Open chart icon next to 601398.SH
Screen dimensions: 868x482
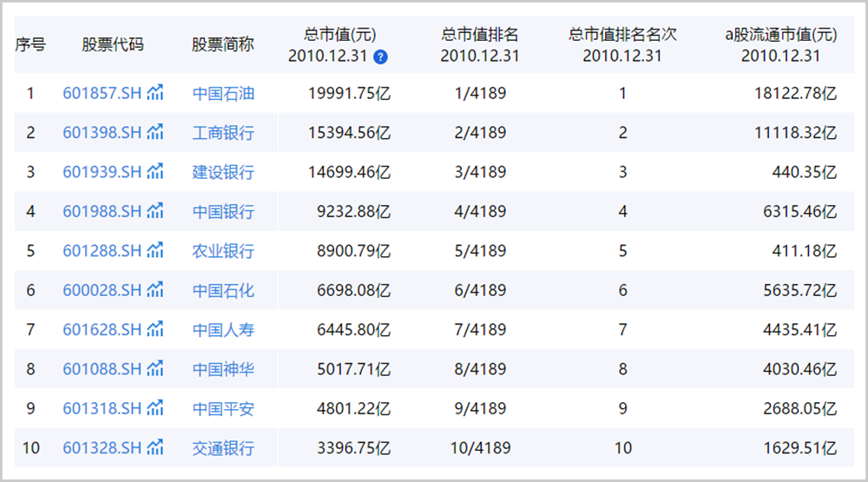(155, 132)
